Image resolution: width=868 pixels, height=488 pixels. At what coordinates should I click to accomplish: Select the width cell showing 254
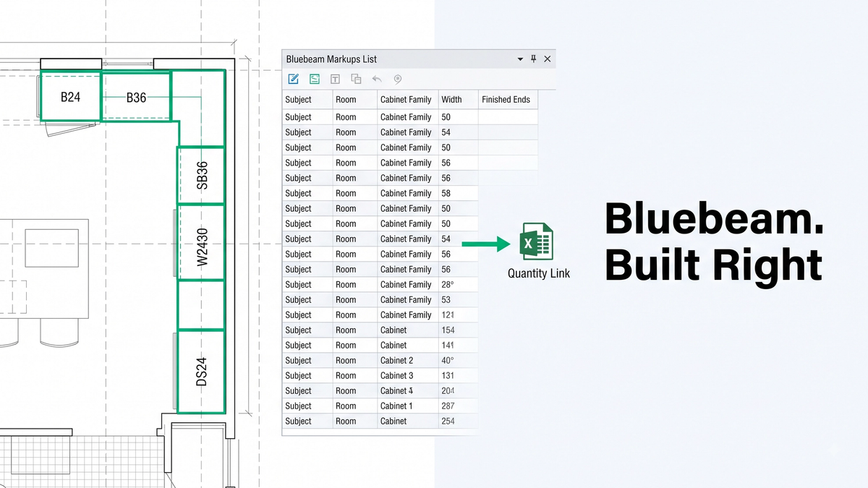point(459,421)
